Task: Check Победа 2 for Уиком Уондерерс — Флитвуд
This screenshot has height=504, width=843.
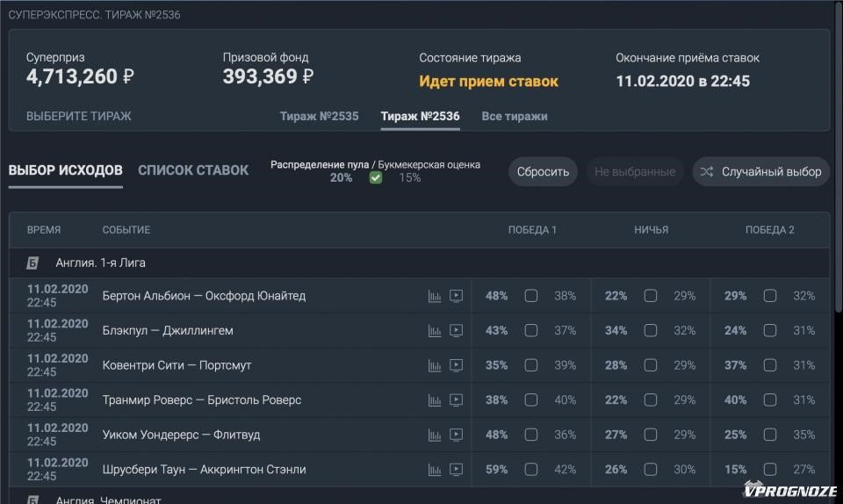Action: [x=770, y=435]
